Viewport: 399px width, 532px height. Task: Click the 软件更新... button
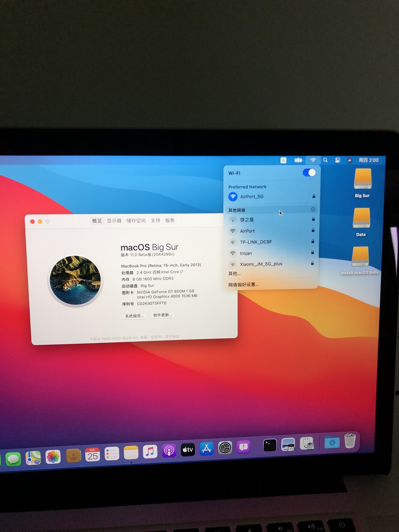click(163, 315)
